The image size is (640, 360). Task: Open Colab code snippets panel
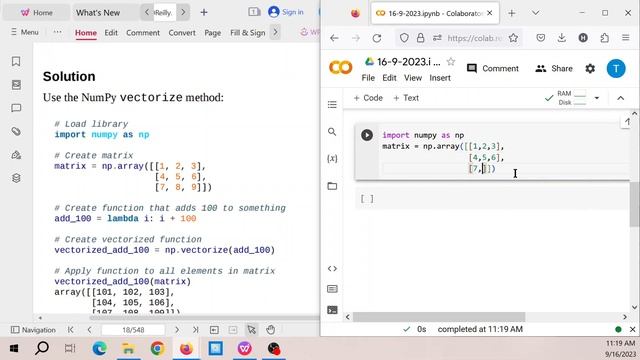click(x=332, y=269)
